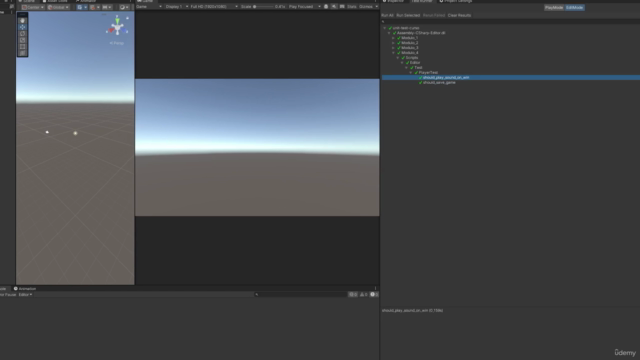The image size is (640, 360).
Task: Toggle the Game view shortcuts icon
Action: (342, 7)
